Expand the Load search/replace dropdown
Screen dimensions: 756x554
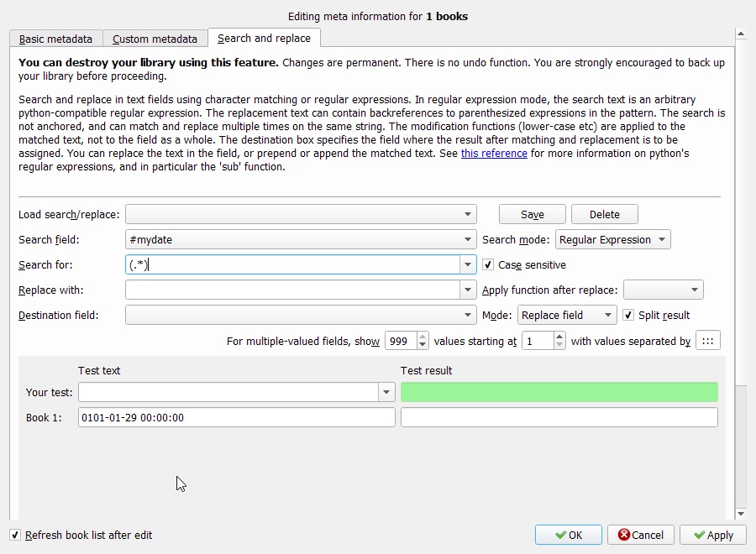coord(301,214)
